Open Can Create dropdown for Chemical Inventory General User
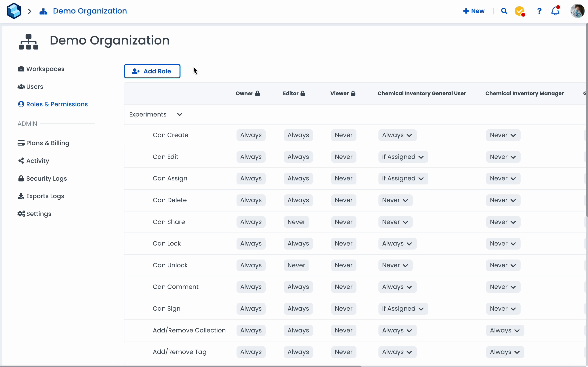The width and height of the screenshot is (588, 367). coord(397,135)
